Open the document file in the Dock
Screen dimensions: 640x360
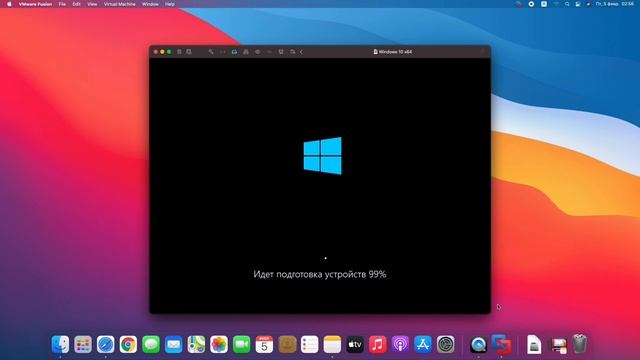[534, 344]
